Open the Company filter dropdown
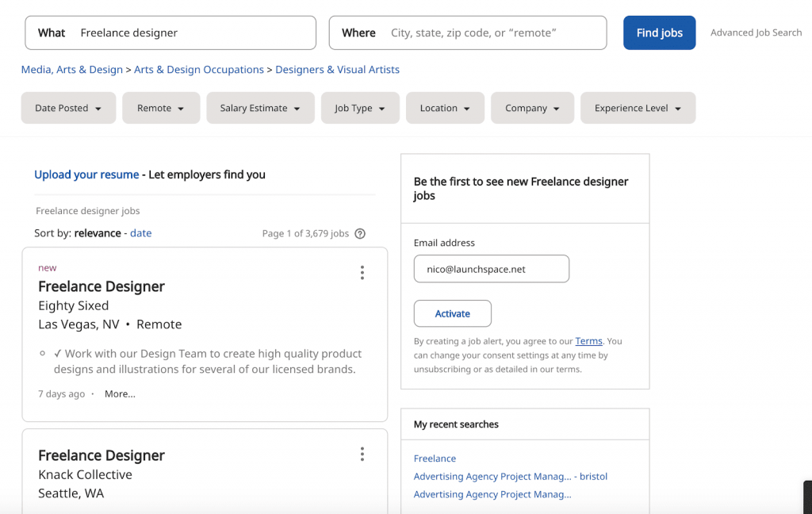The image size is (812, 514). click(532, 108)
